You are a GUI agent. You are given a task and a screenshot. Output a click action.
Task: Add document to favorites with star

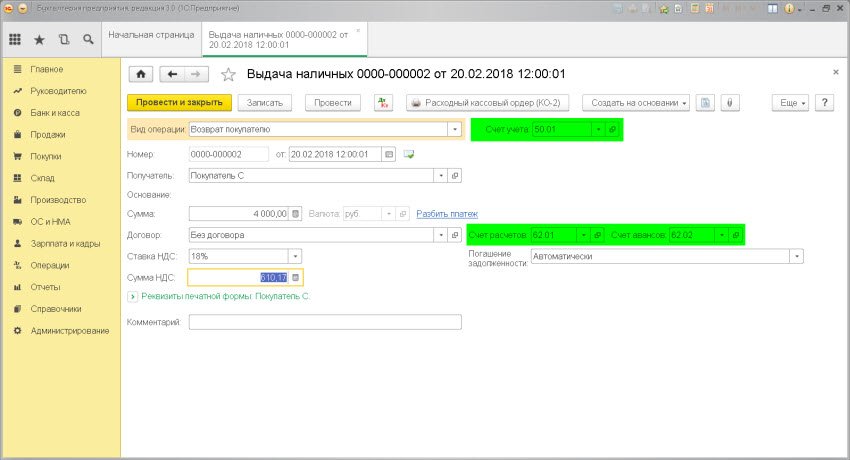pos(228,74)
